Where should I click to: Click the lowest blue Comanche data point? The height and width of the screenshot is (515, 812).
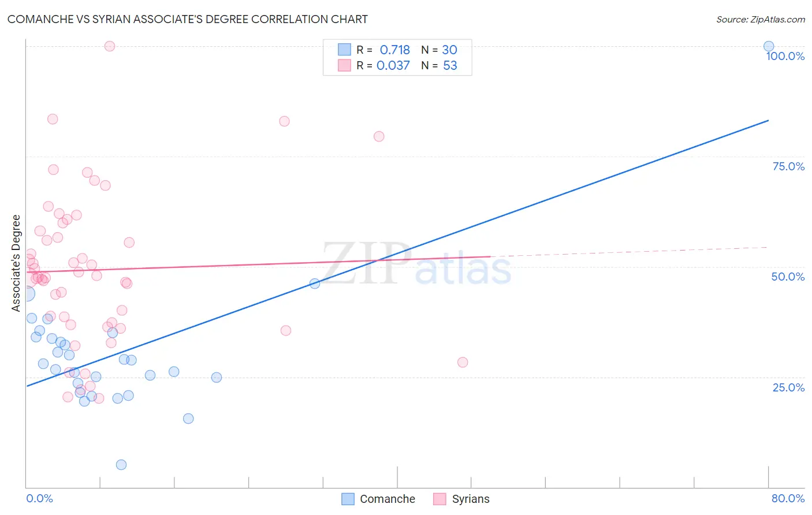point(121,465)
